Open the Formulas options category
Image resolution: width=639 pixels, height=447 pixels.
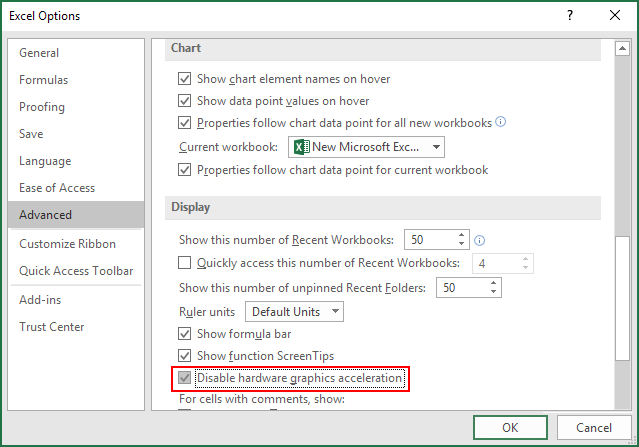[x=44, y=80]
